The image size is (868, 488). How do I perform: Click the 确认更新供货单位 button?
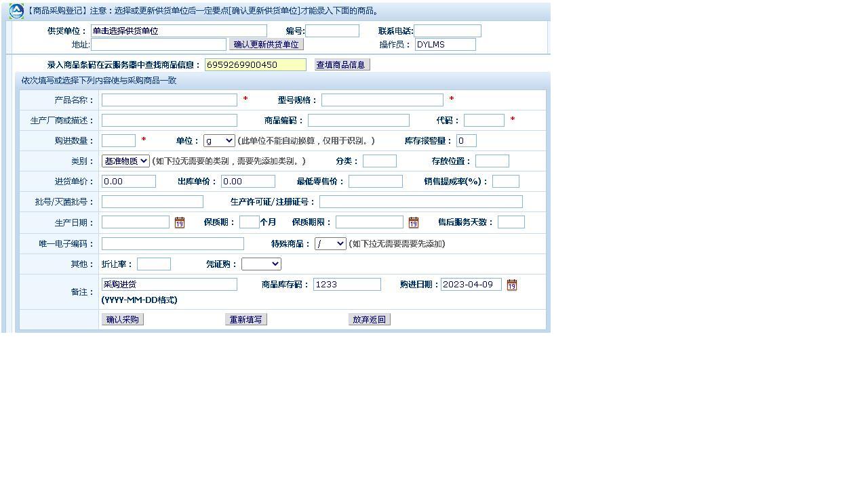click(266, 44)
